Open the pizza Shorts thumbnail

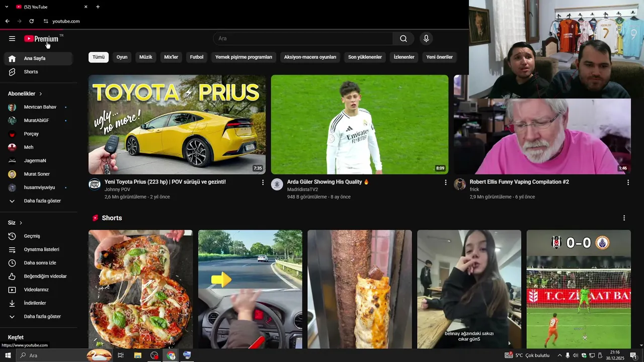click(140, 289)
